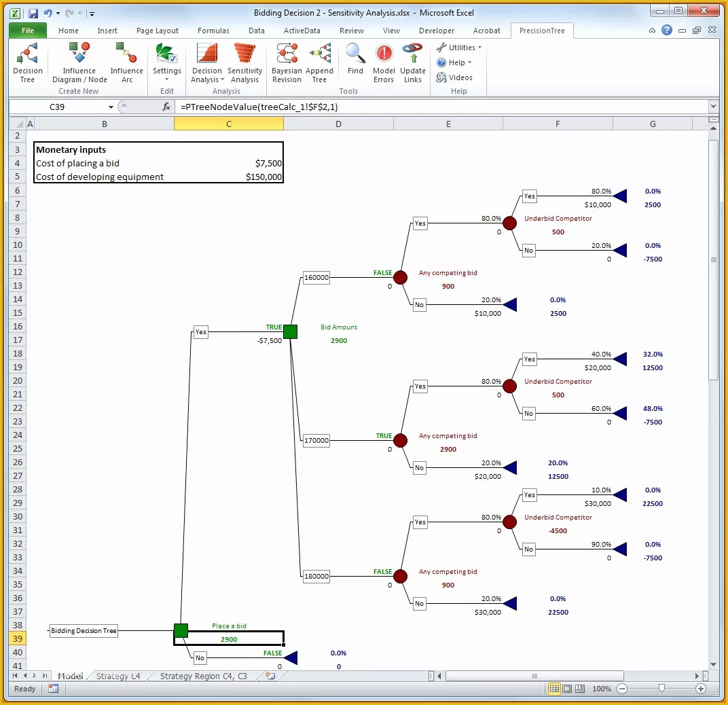Click the macro recording status bar icon
728x705 pixels.
pos(54,689)
